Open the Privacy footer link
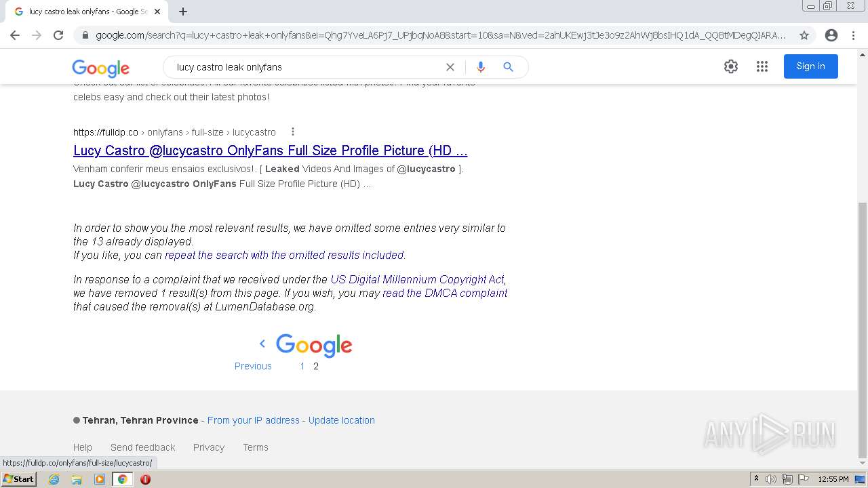This screenshot has height=488, width=868. tap(209, 447)
